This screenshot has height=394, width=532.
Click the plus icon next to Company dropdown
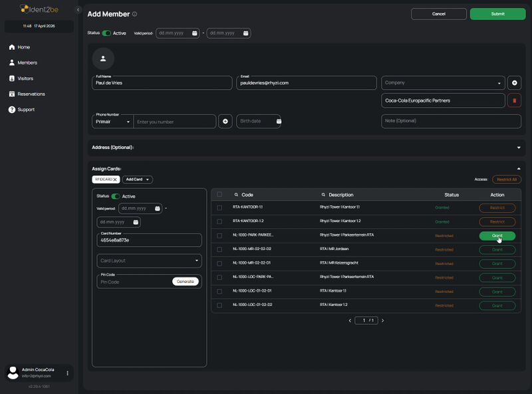click(513, 83)
